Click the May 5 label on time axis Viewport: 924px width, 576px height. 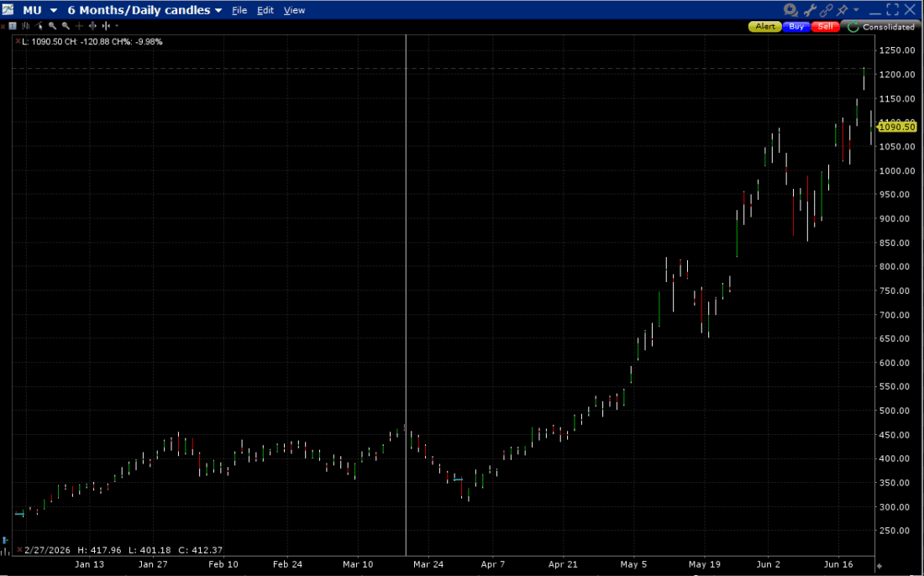click(x=633, y=564)
